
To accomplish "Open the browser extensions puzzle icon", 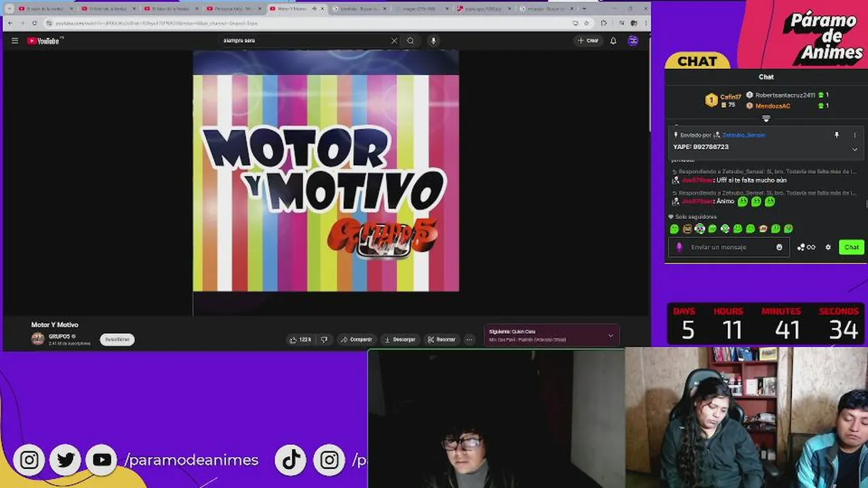I will 604,23.
